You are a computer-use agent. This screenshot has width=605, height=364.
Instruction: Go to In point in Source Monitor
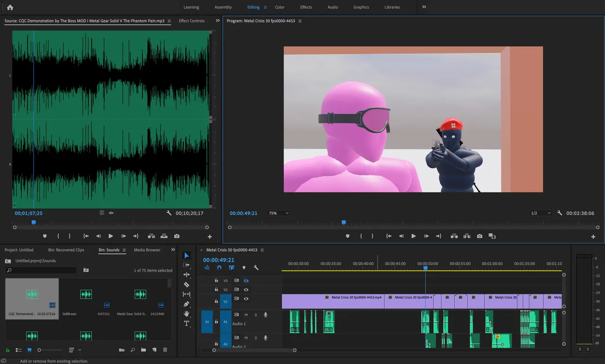click(86, 236)
